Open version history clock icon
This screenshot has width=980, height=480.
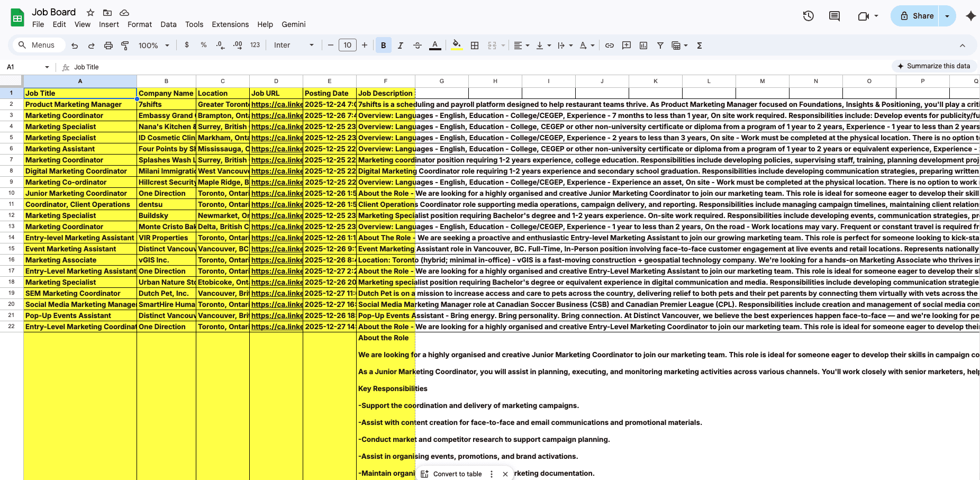pos(808,16)
